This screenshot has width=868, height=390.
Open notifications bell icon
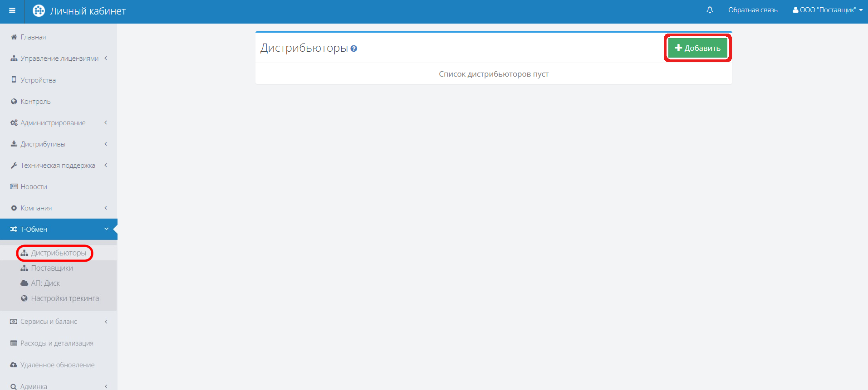click(710, 10)
